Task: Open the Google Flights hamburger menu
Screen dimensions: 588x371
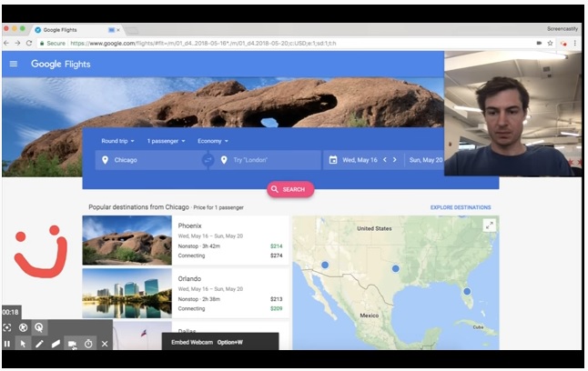Action: [x=14, y=64]
